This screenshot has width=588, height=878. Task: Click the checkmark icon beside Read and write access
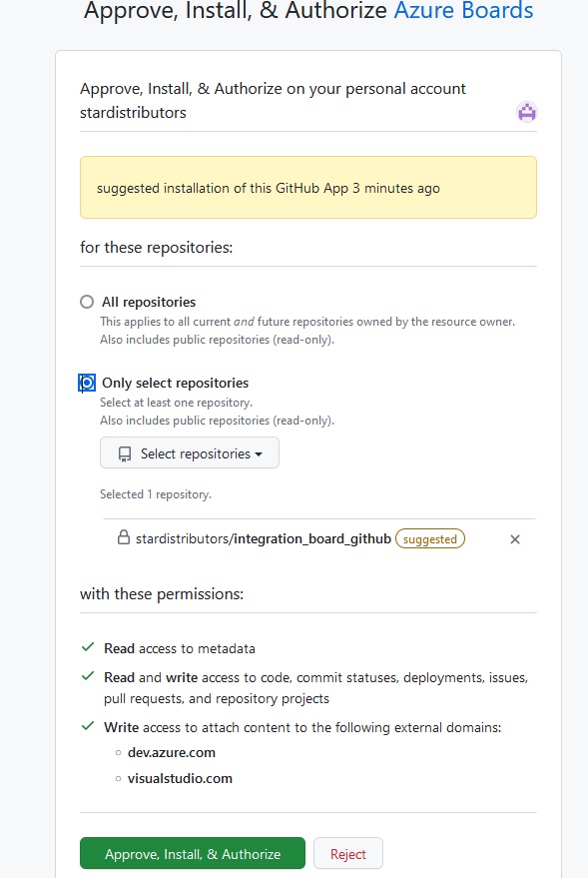tap(88, 676)
